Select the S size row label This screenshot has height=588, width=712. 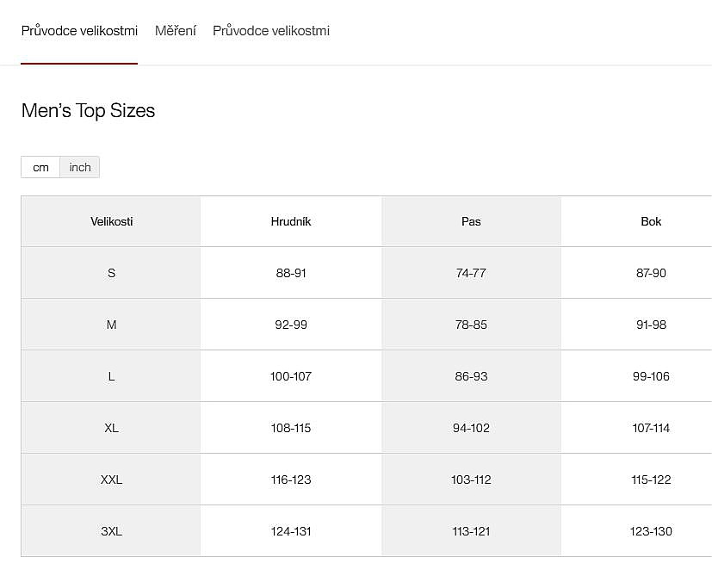(111, 273)
